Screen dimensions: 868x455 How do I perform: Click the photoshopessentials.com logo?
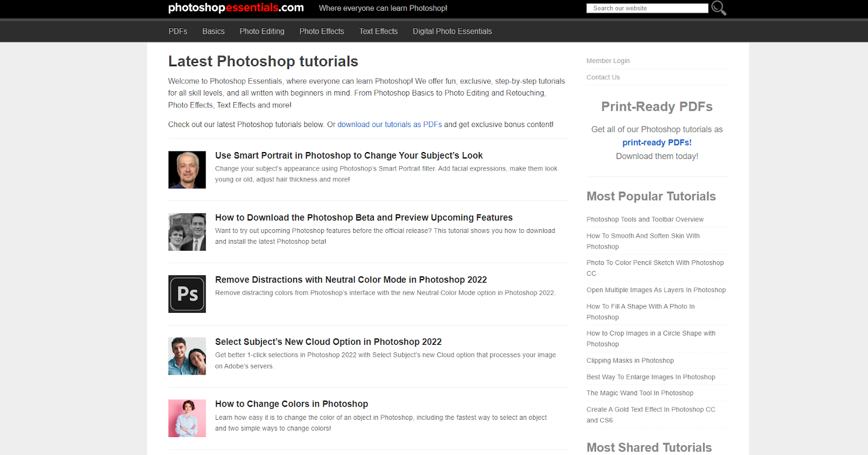(236, 8)
